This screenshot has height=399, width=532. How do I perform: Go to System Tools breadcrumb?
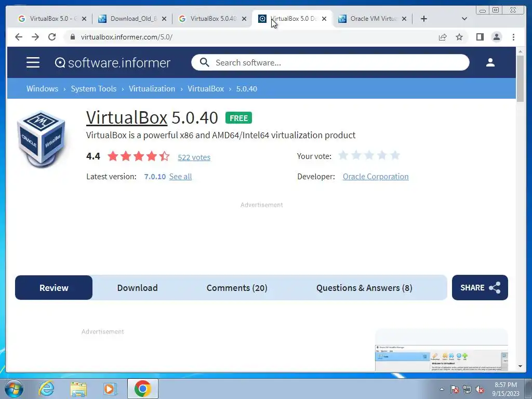click(x=94, y=88)
